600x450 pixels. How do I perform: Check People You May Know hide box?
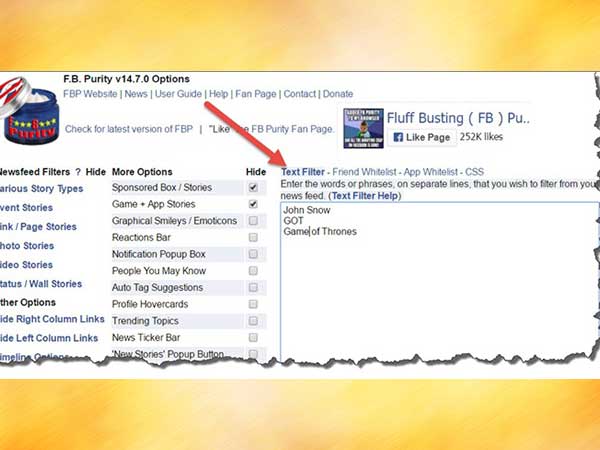[253, 271]
